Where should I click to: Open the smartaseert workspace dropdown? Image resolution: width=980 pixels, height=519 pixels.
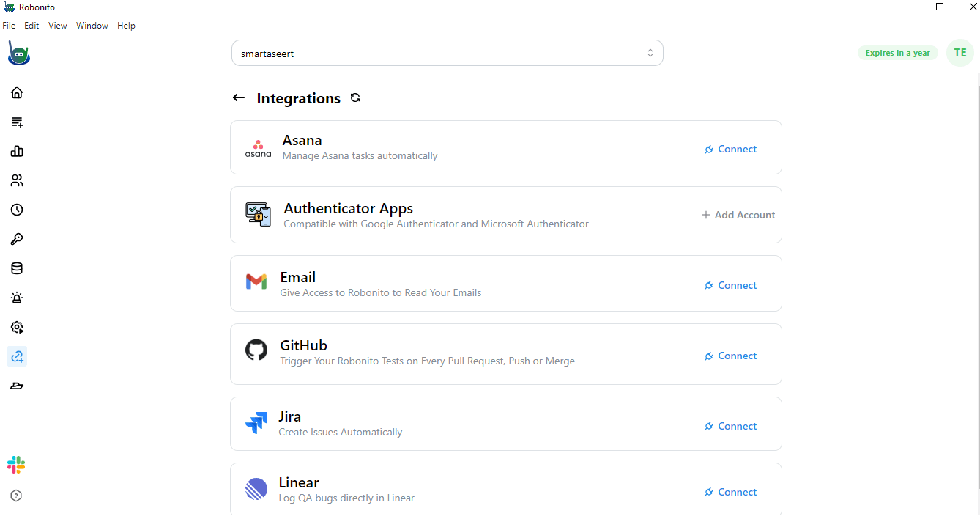tap(448, 53)
